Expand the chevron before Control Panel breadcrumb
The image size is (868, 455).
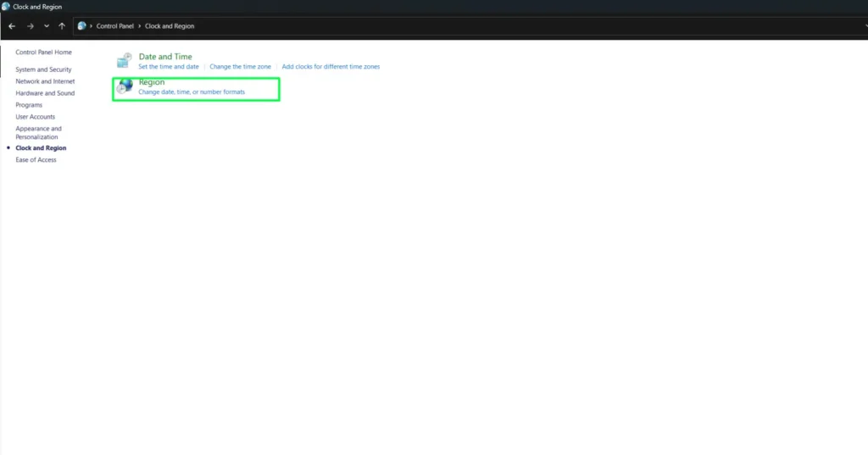[91, 26]
